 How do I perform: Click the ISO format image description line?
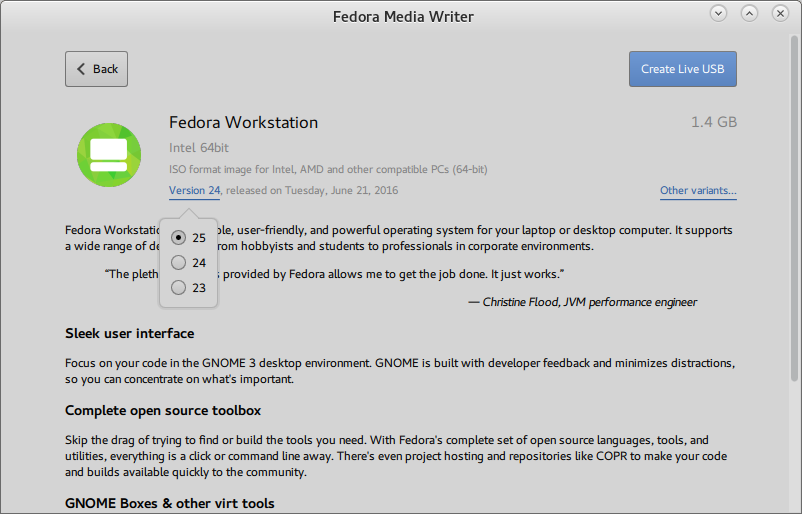click(328, 170)
